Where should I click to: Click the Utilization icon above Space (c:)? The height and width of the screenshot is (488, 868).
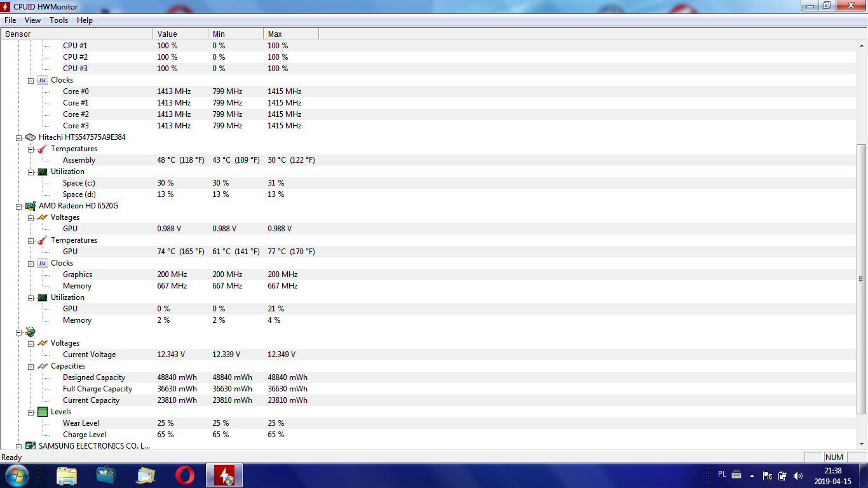[x=43, y=172]
